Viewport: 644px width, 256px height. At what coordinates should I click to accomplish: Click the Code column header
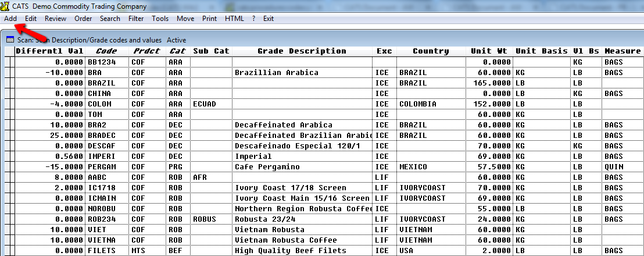(106, 51)
